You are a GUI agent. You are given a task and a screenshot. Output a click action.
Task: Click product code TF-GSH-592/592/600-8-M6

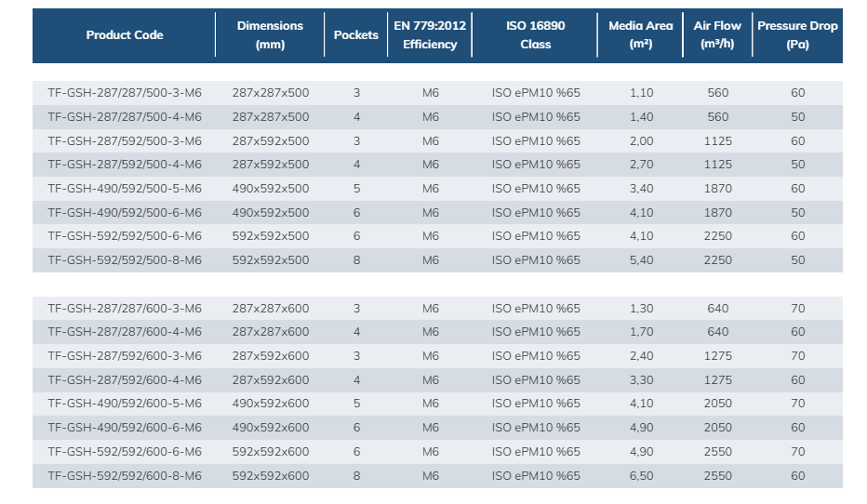(x=125, y=475)
